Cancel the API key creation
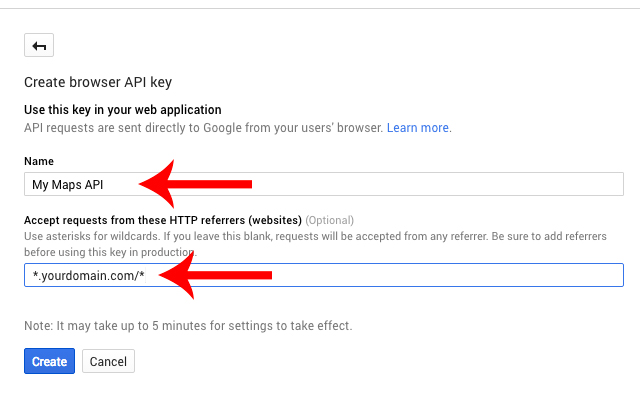640x405 pixels. point(108,361)
